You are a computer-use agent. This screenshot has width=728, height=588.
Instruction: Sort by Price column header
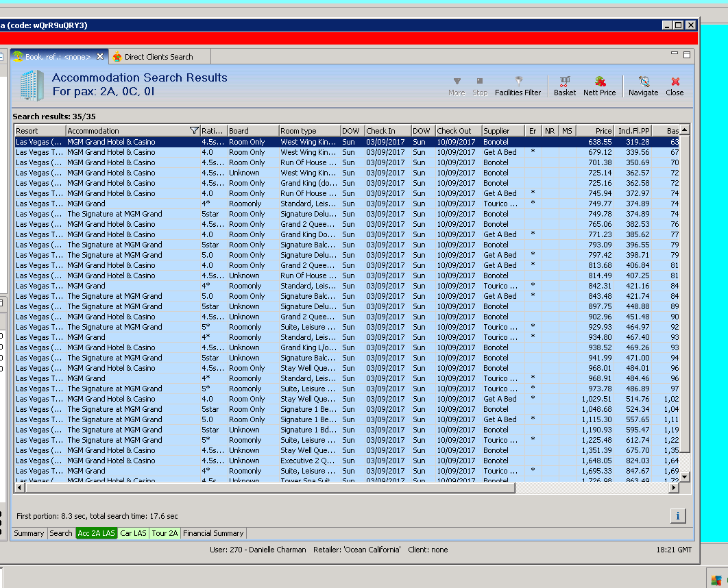(x=595, y=131)
